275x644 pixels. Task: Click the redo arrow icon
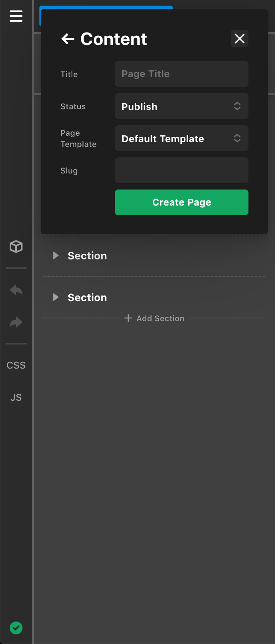click(x=16, y=322)
